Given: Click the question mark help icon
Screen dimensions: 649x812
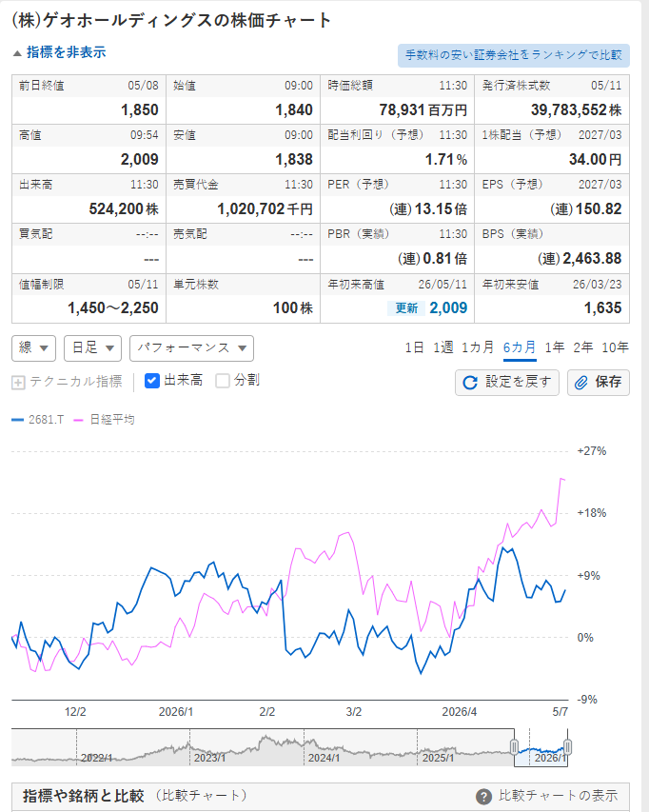Looking at the screenshot, I should point(483,797).
